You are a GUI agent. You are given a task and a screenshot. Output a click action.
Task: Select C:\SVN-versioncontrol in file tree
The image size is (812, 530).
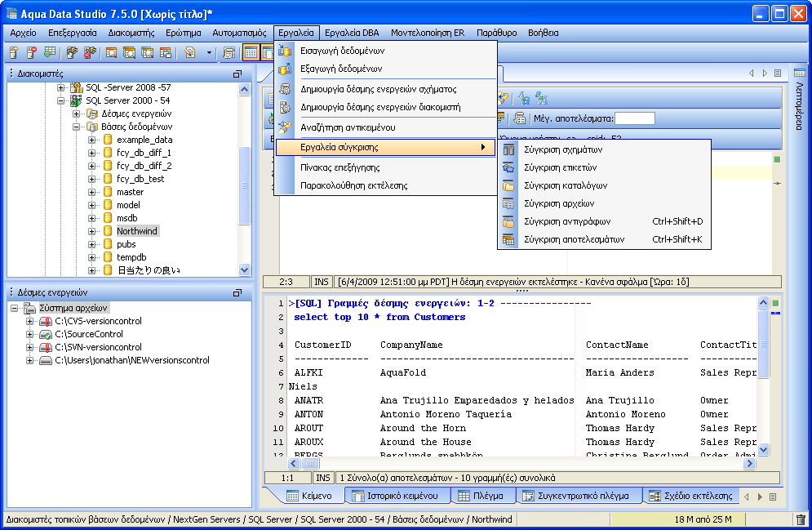98,347
